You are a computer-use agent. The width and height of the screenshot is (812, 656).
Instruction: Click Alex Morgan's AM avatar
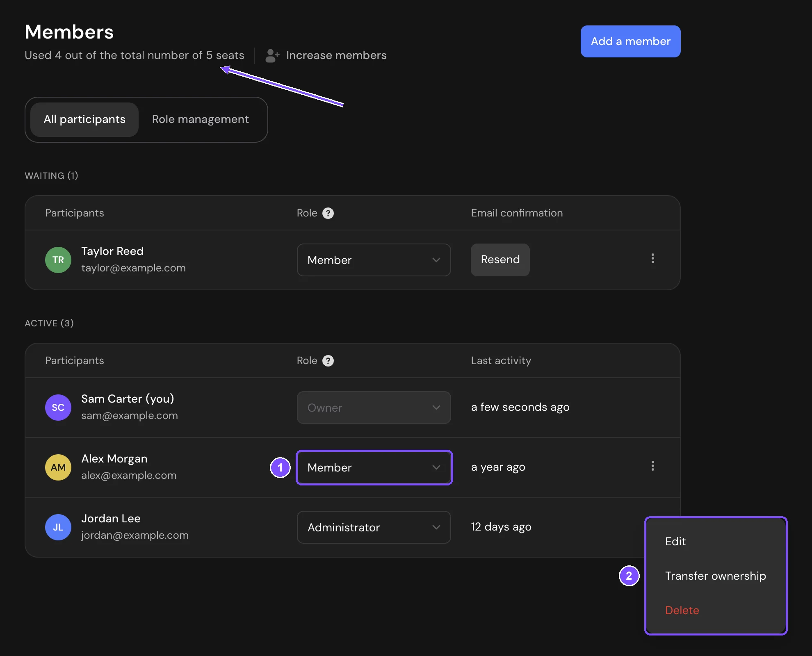click(58, 467)
